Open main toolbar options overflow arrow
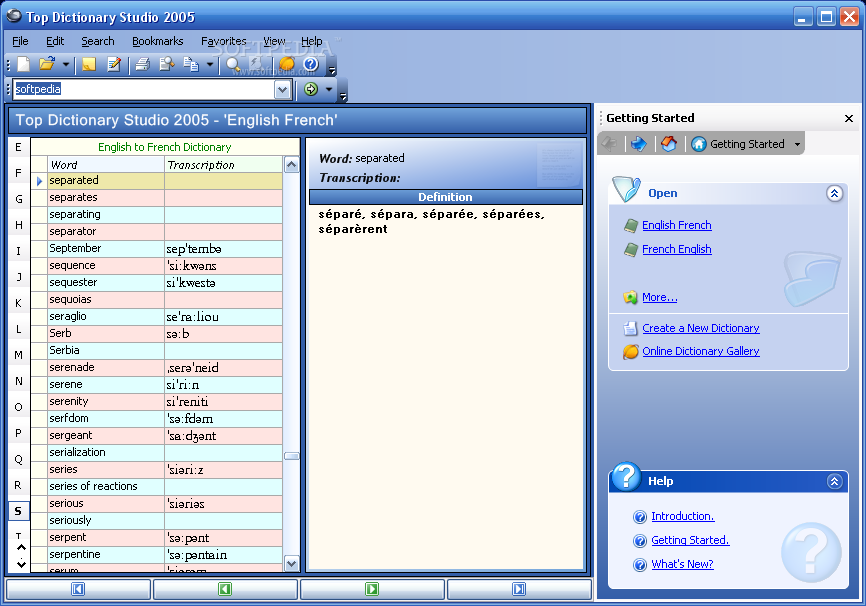866x606 pixels. point(332,70)
